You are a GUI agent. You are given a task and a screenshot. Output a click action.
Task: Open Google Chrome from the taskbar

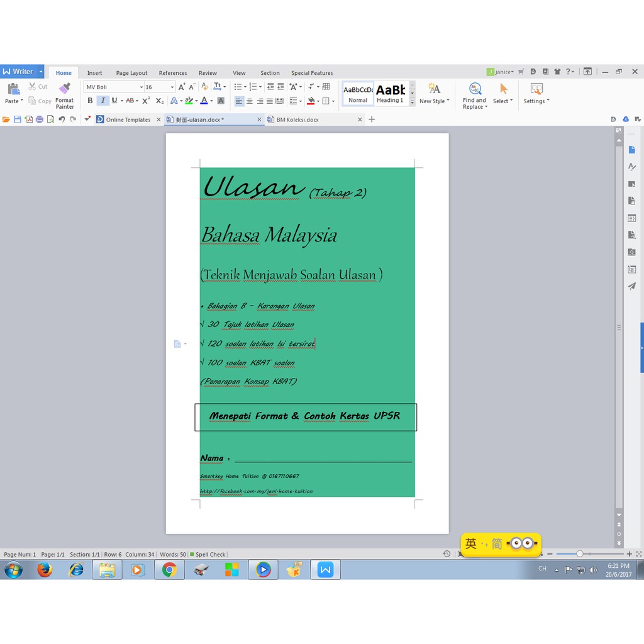point(169,570)
